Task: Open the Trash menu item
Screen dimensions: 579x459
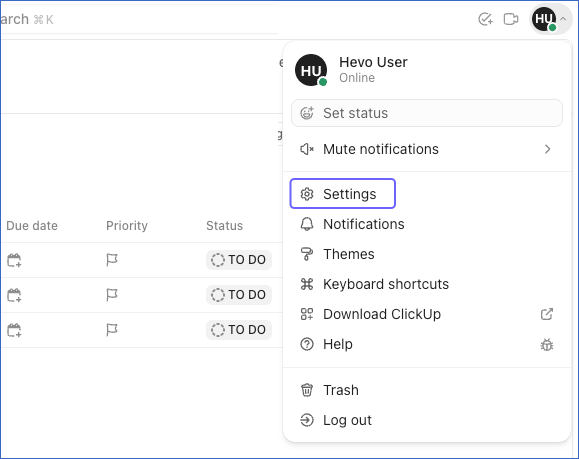Action: coord(427,390)
